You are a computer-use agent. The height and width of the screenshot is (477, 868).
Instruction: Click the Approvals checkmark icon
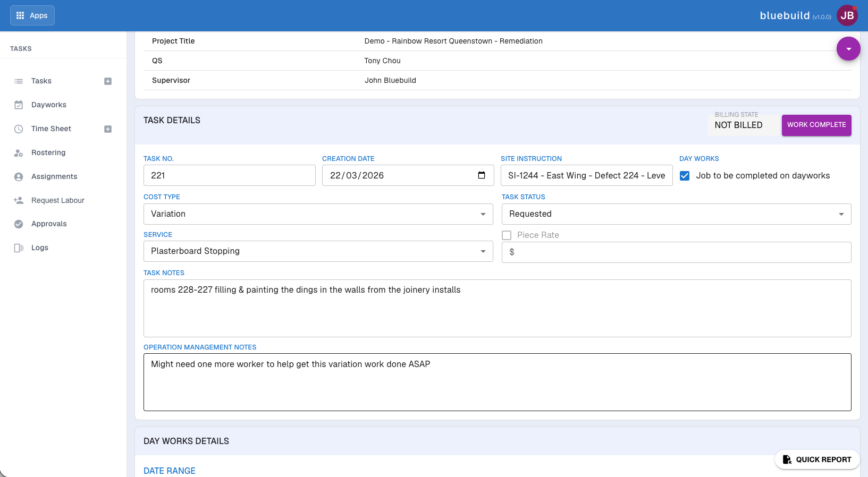(19, 224)
